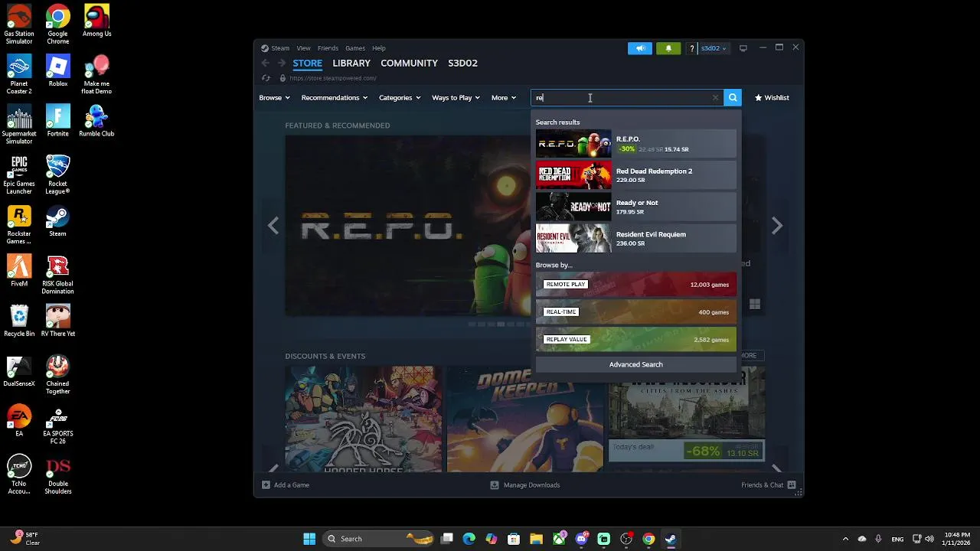Browse by REPLAY VALUE tag
The height and width of the screenshot is (551, 980).
635,340
